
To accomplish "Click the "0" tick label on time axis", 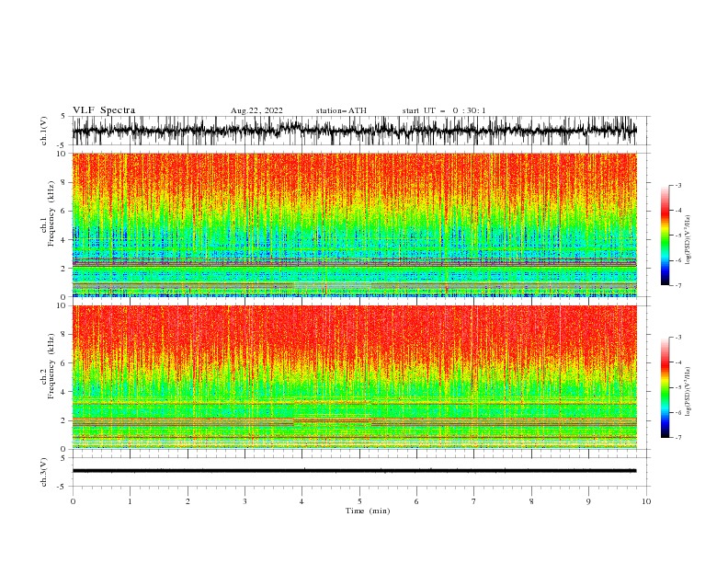I will point(73,501).
